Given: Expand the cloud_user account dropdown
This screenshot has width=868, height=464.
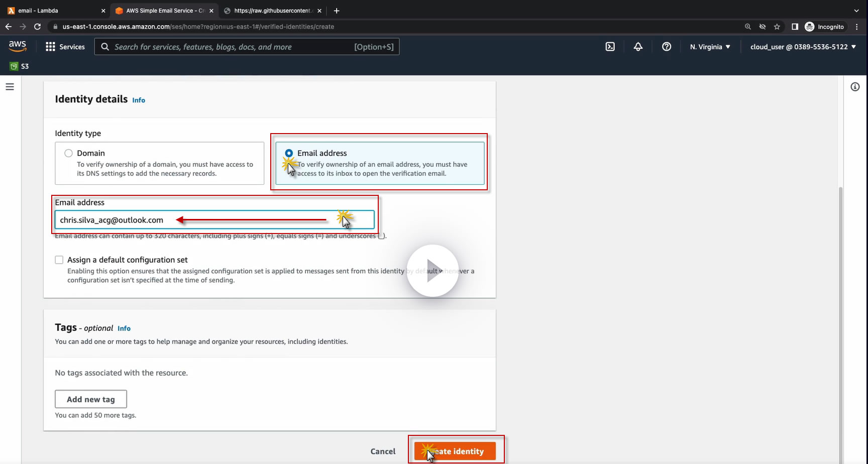Looking at the screenshot, I should 803,47.
